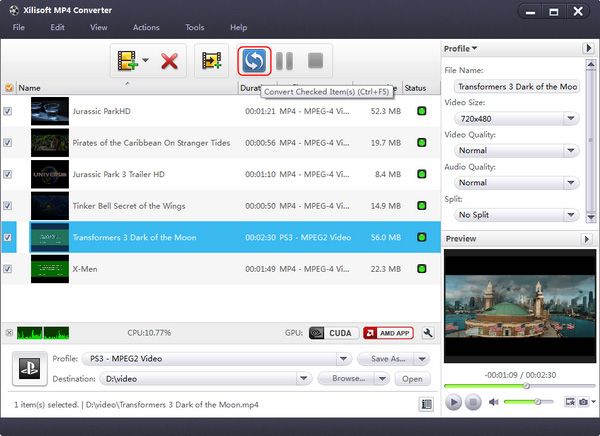The image size is (600, 436).
Task: Click the Jurassic ParkHD thumbnail
Action: pos(50,111)
